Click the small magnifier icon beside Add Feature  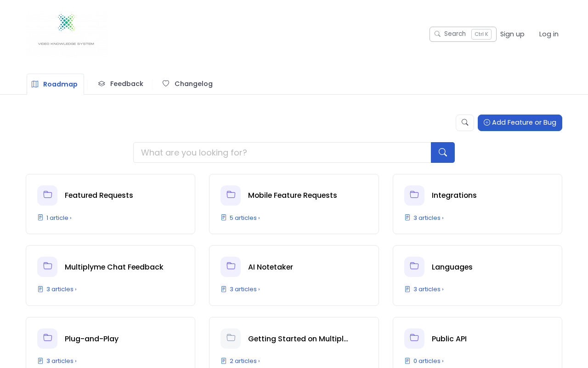464,123
